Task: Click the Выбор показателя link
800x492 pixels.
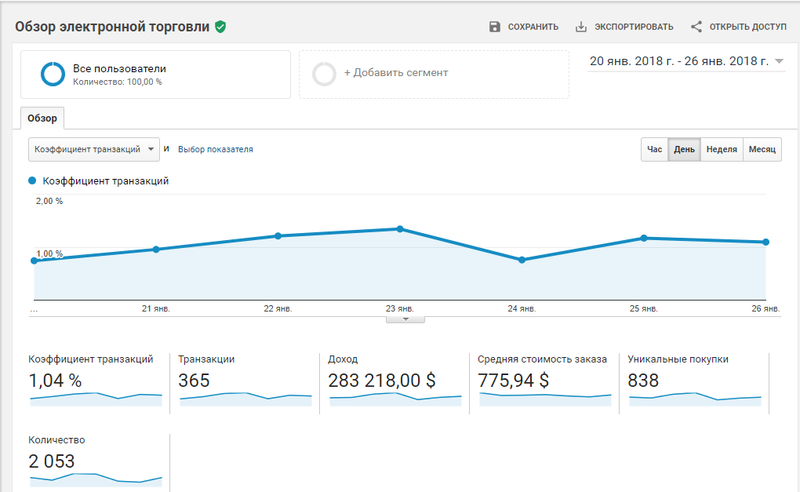Action: coord(215,150)
